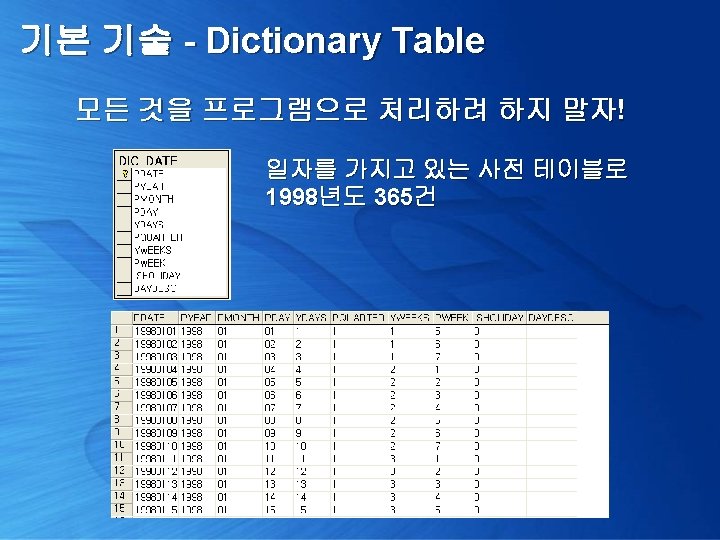Select ISHOLIDAY field in DIC_DATE field list
720x540 pixels.
(158, 276)
